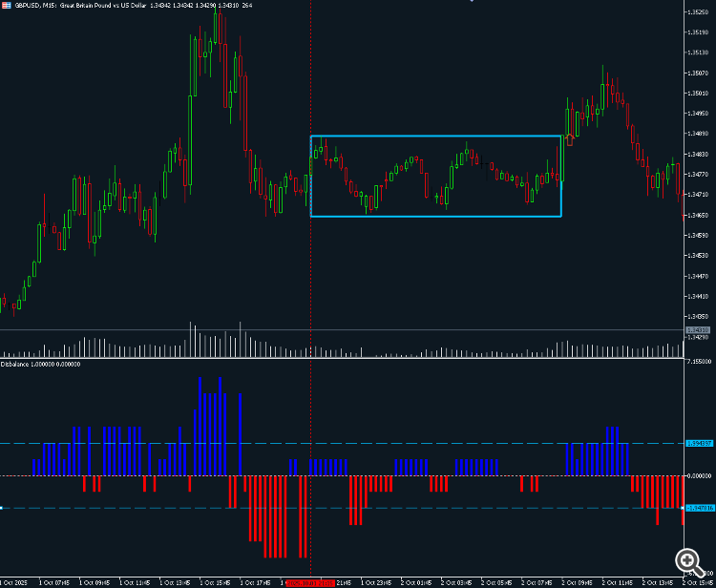The image size is (716, 588).
Task: Click the 1.35130 price scale label
Action: pos(698,52)
